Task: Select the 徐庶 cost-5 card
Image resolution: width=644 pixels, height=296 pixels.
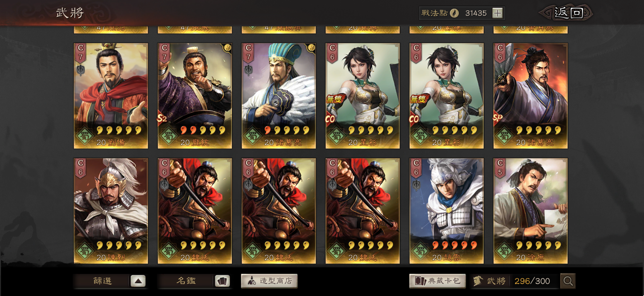Action: coord(530,211)
